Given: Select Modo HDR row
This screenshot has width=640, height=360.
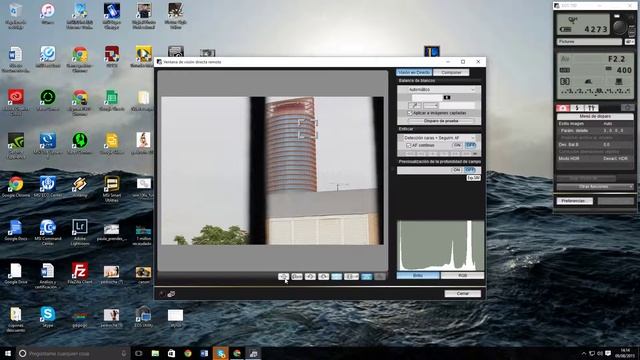Looking at the screenshot, I should (x=595, y=158).
